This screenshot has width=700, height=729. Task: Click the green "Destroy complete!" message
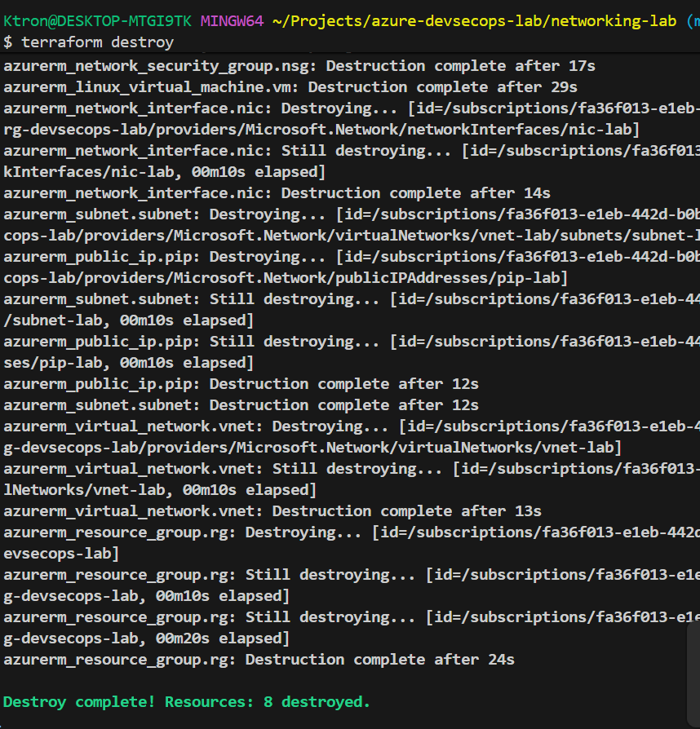pos(186,701)
